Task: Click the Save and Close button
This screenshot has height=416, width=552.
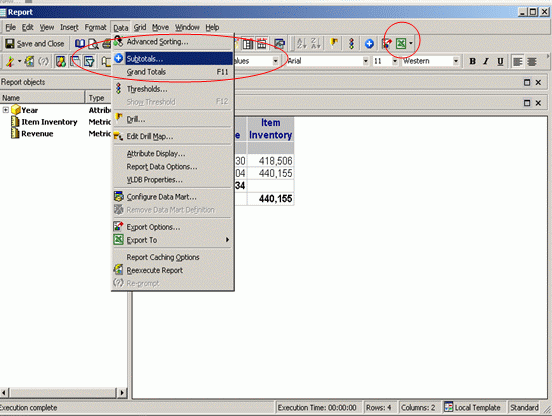Action: 34,44
